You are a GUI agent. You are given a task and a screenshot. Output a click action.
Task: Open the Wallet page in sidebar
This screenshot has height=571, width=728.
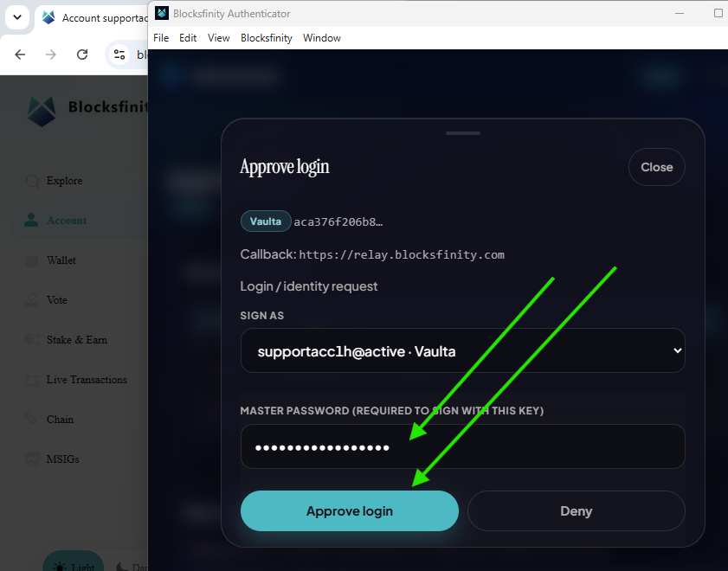(x=61, y=260)
